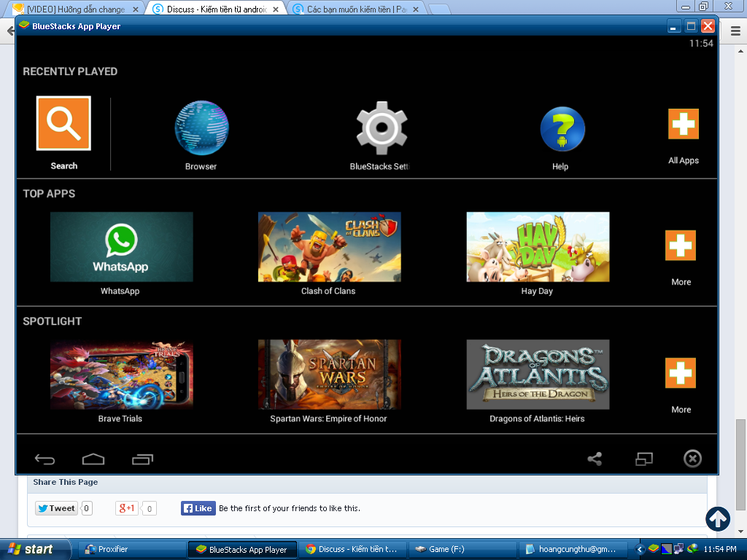Screen dimensions: 747x560
Task: Open the Chrome hamburger menu
Action: [x=735, y=31]
